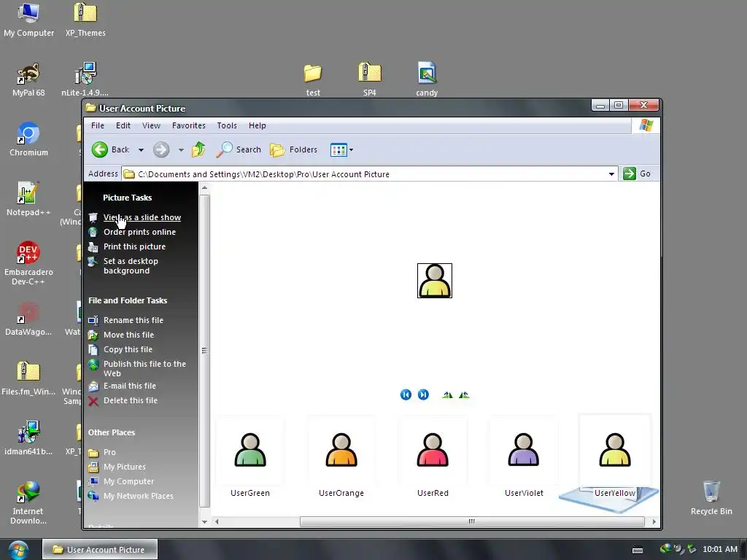Rotate picture counterclockwise
The image size is (747, 560).
pos(464,394)
